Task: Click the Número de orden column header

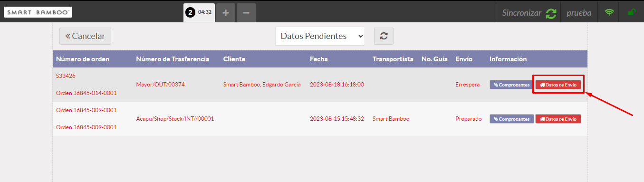Action: coord(83,59)
